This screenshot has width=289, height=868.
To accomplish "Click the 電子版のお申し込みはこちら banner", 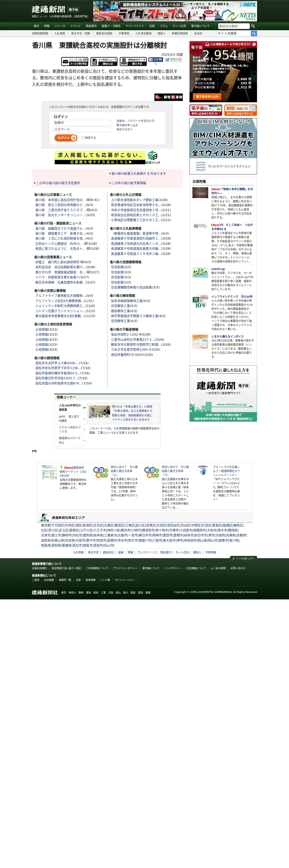I will tap(205, 110).
